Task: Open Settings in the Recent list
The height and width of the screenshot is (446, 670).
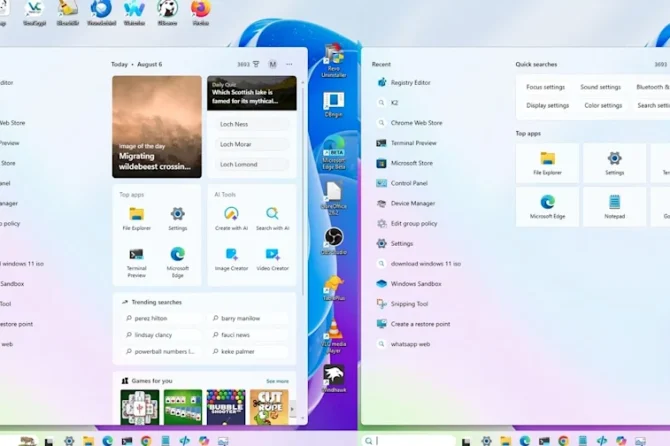Action: pyautogui.click(x=395, y=244)
